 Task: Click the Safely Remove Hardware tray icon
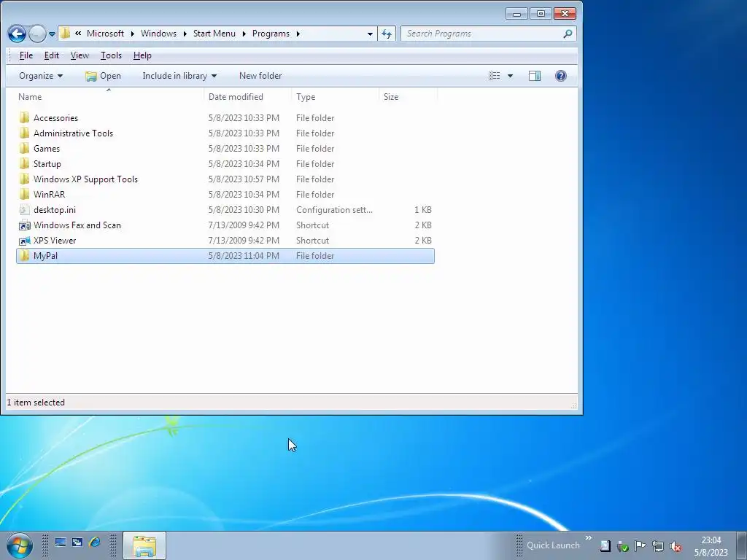(622, 546)
